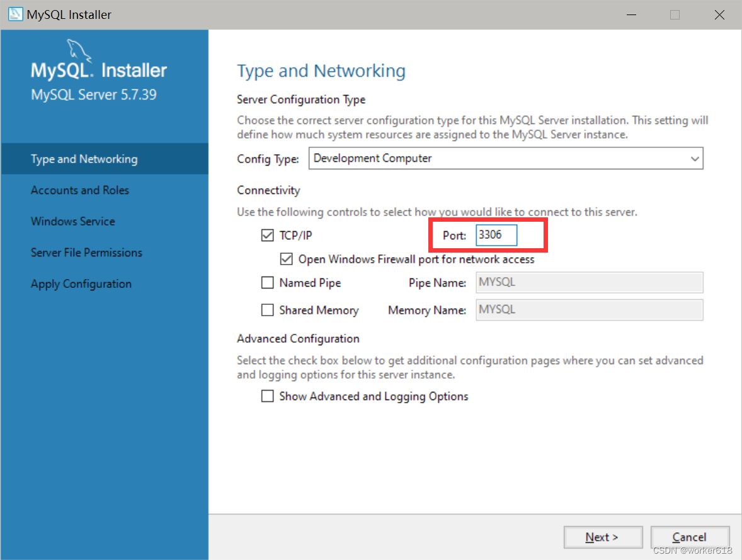The height and width of the screenshot is (560, 742).
Task: Click the Advanced Configuration section label
Action: [298, 339]
